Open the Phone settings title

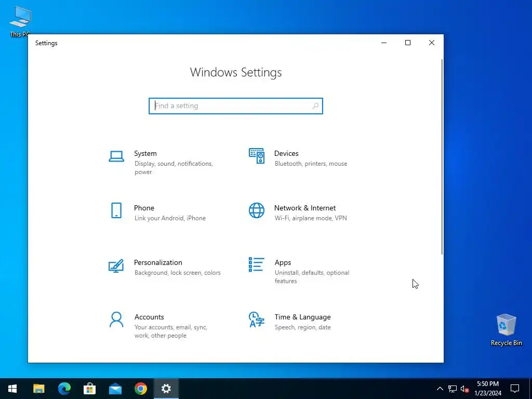[144, 208]
